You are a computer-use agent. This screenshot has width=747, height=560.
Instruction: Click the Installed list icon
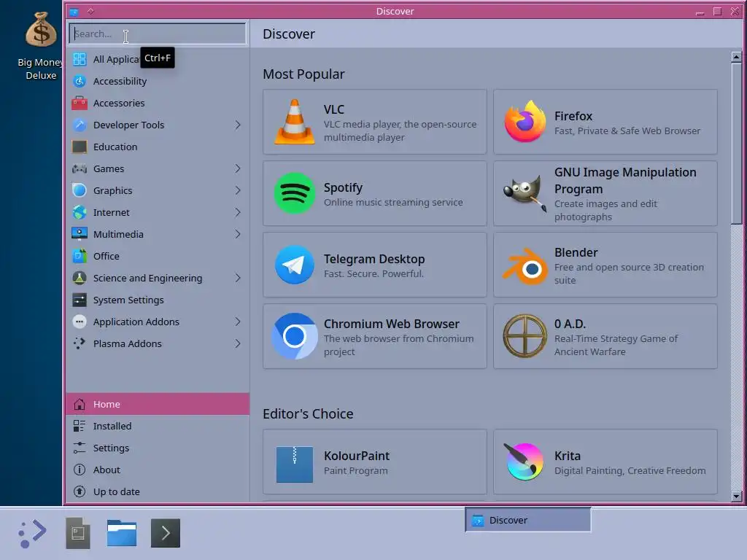[80, 426]
